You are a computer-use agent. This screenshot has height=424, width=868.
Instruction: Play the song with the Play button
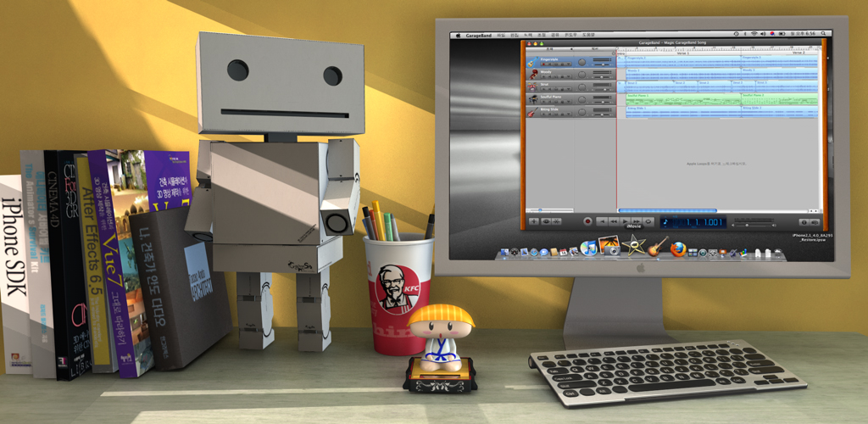pos(625,221)
